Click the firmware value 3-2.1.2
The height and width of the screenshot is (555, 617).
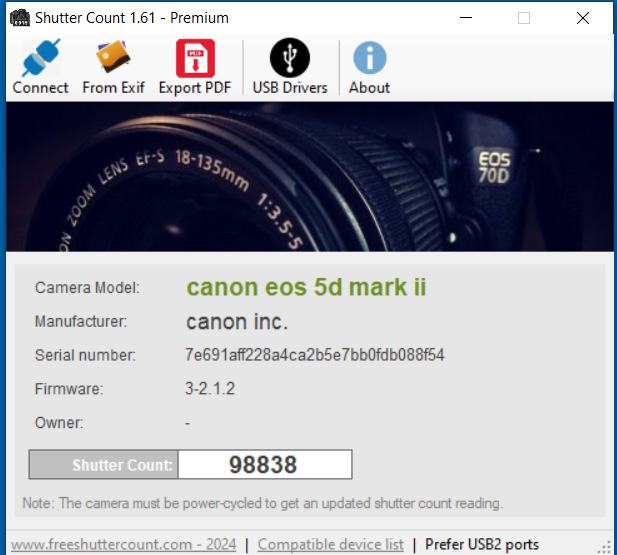pos(210,389)
